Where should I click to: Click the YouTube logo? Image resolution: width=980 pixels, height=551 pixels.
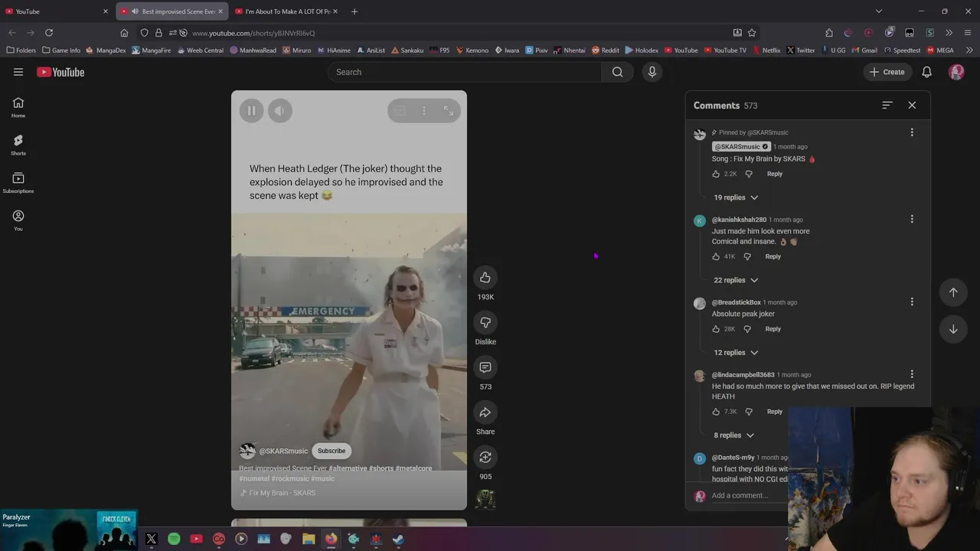pyautogui.click(x=60, y=72)
